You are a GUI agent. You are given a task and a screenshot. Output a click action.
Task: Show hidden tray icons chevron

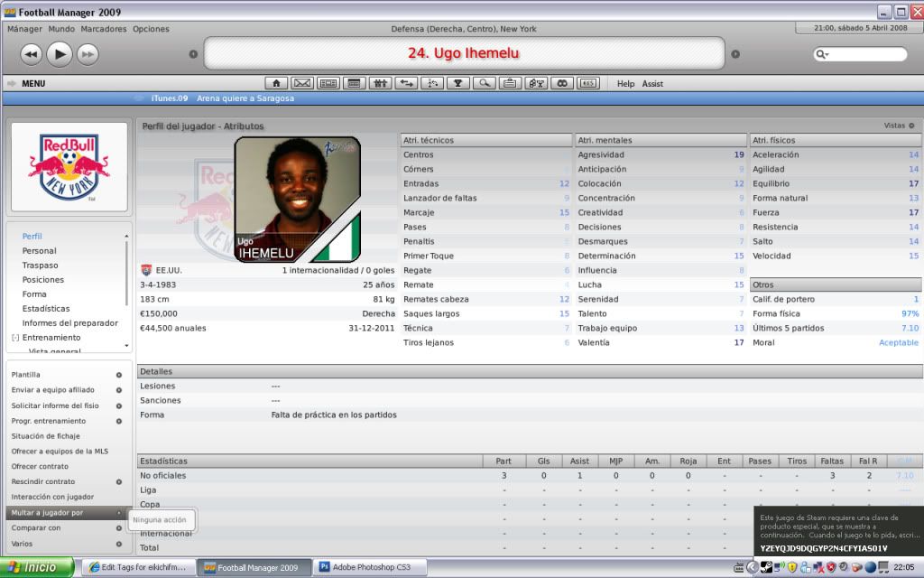point(752,567)
